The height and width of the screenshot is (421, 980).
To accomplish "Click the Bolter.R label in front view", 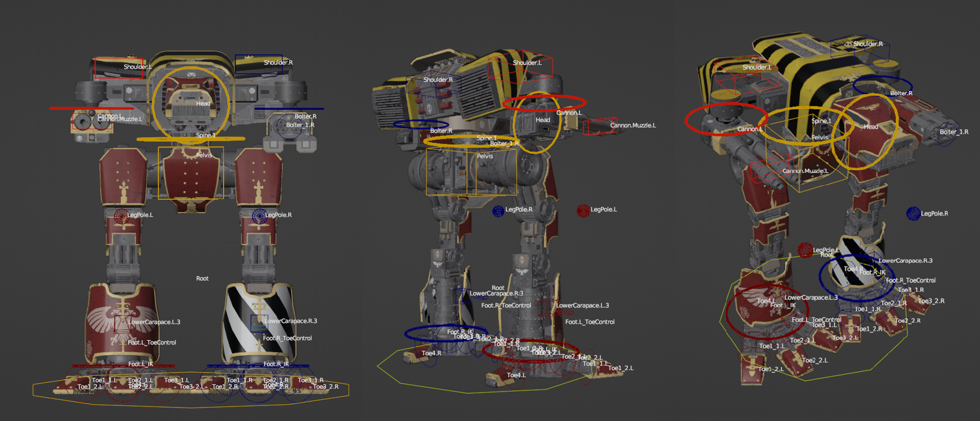I will pyautogui.click(x=305, y=116).
